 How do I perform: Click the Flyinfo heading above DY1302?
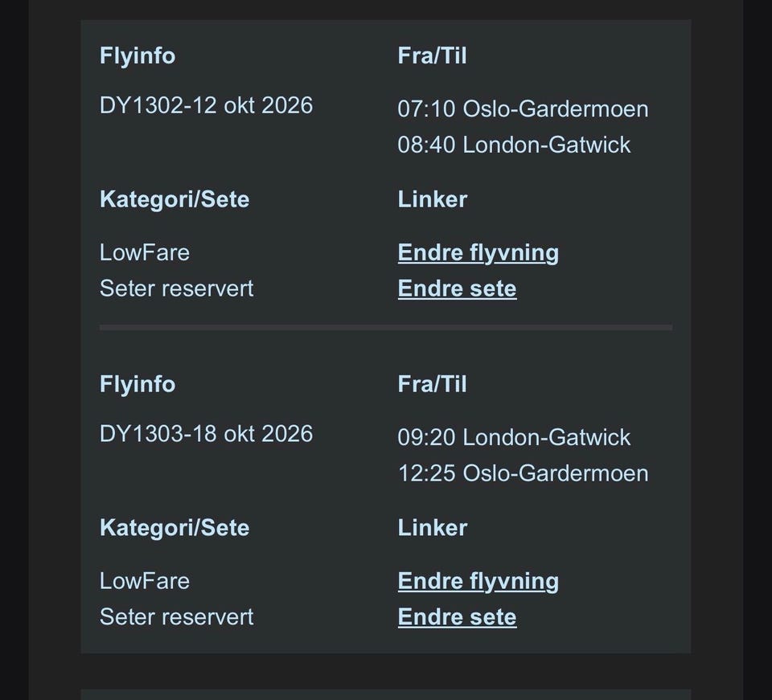(x=138, y=55)
